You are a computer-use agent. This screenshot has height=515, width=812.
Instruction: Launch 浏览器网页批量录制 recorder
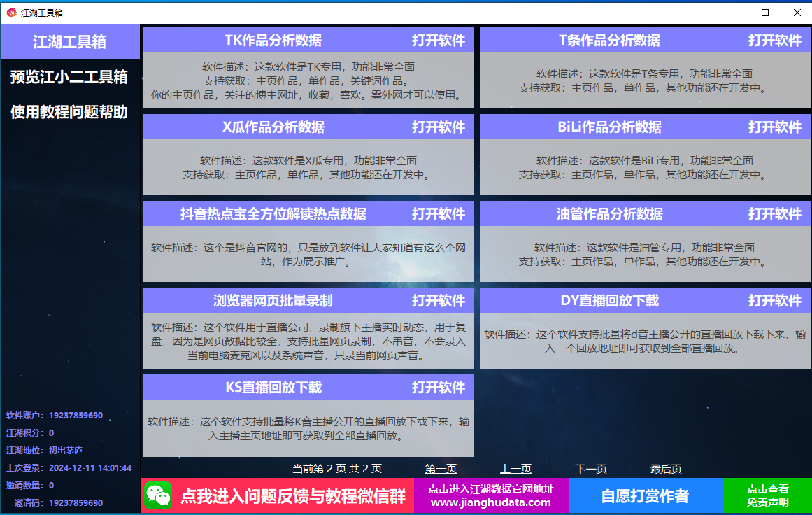click(438, 301)
